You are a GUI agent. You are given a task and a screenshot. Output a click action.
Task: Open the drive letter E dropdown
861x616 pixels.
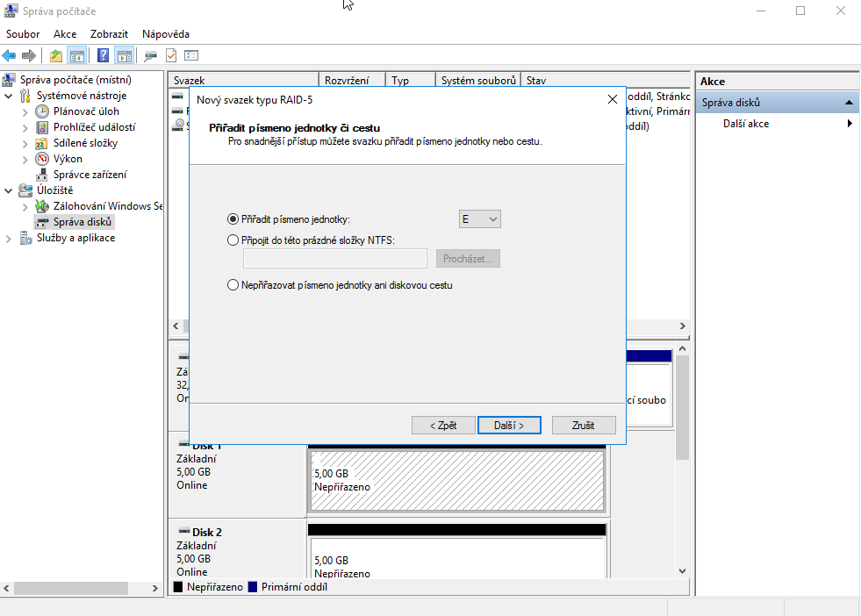pos(480,219)
